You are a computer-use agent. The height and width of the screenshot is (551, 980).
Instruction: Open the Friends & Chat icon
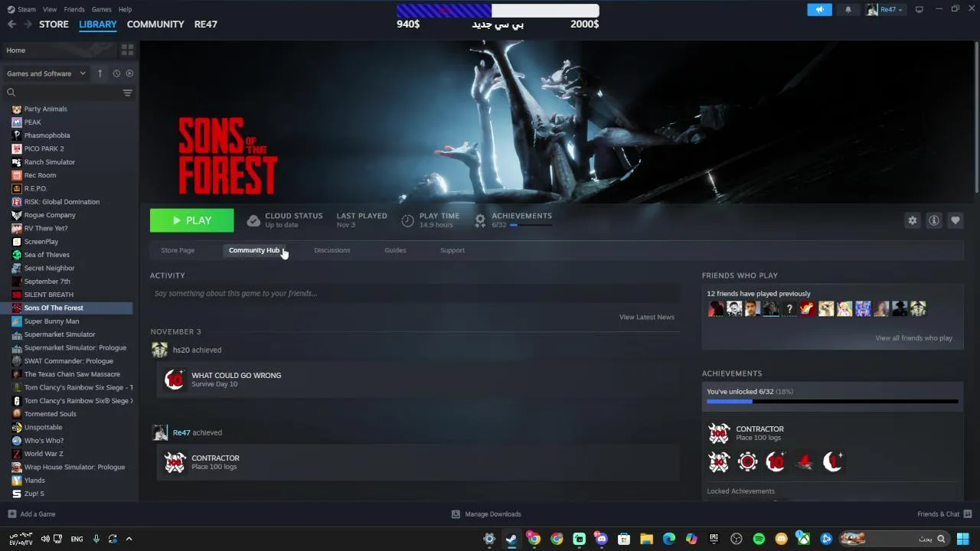coord(968,514)
